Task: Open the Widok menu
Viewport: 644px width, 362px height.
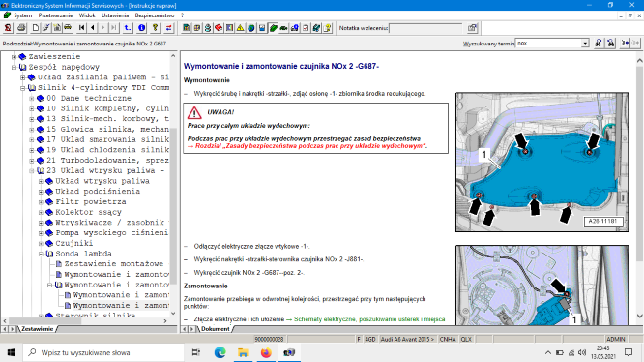Action: (87, 15)
